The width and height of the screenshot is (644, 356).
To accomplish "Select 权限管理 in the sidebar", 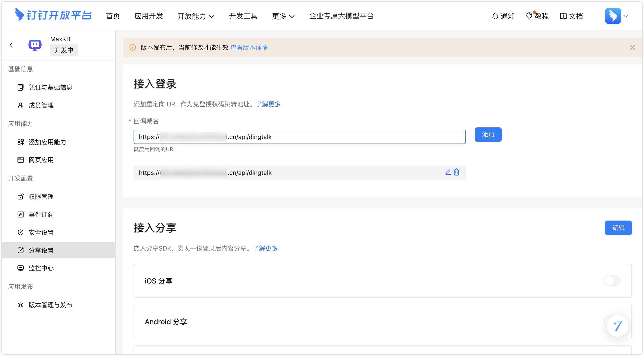I will pyautogui.click(x=41, y=197).
